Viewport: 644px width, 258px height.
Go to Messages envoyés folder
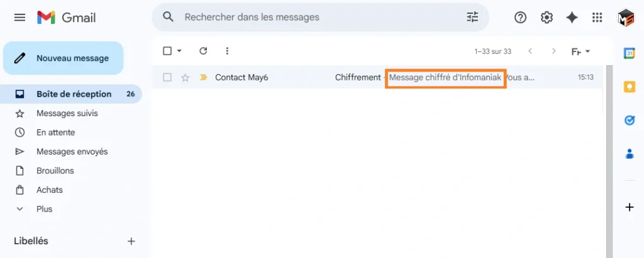pyautogui.click(x=72, y=151)
